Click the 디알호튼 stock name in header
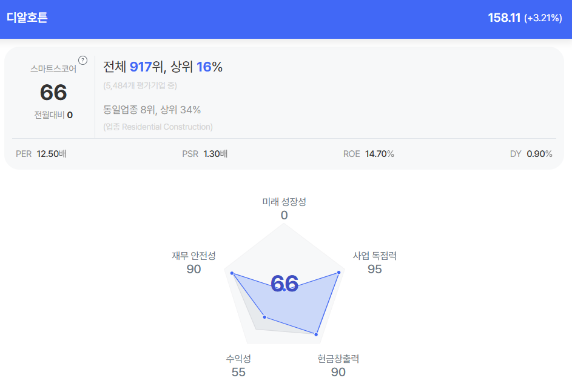This screenshot has height=392, width=572. click(27, 18)
